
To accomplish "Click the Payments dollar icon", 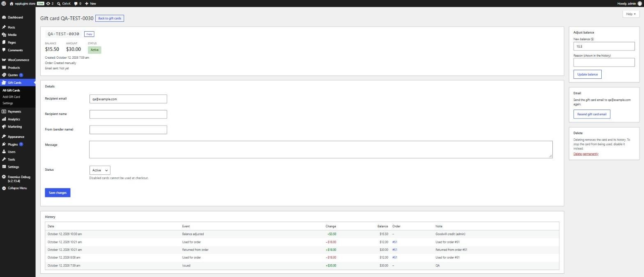I will (x=4, y=112).
